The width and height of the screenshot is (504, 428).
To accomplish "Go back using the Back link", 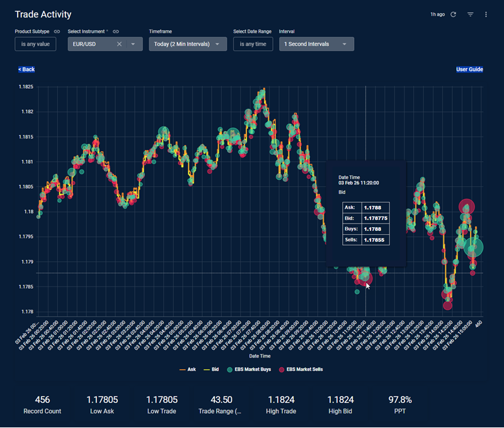I will (26, 69).
